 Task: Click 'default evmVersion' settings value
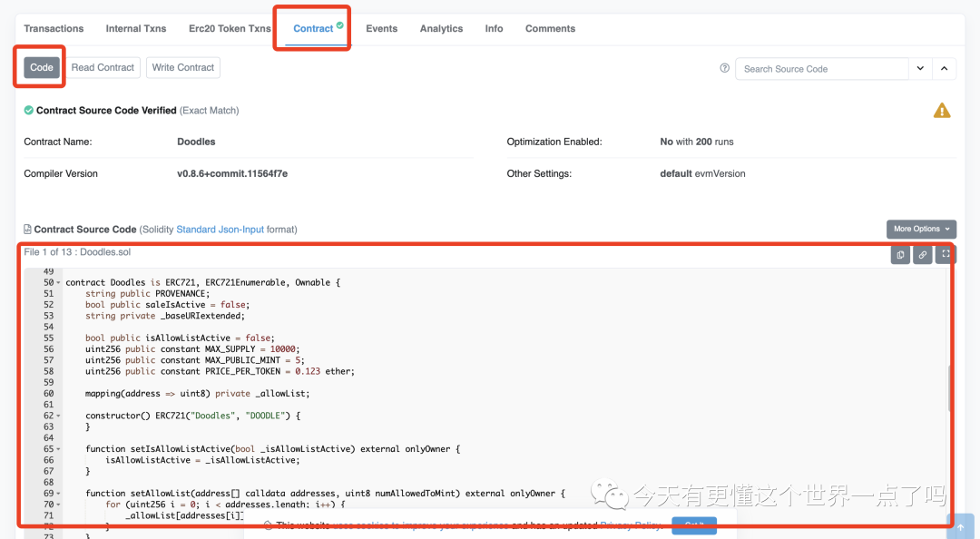point(702,174)
